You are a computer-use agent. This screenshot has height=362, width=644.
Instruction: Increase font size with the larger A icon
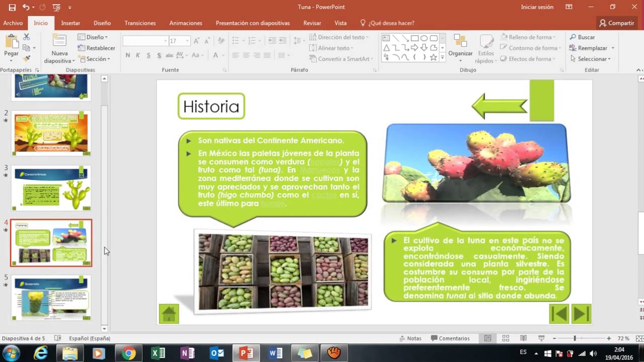pyautogui.click(x=197, y=41)
